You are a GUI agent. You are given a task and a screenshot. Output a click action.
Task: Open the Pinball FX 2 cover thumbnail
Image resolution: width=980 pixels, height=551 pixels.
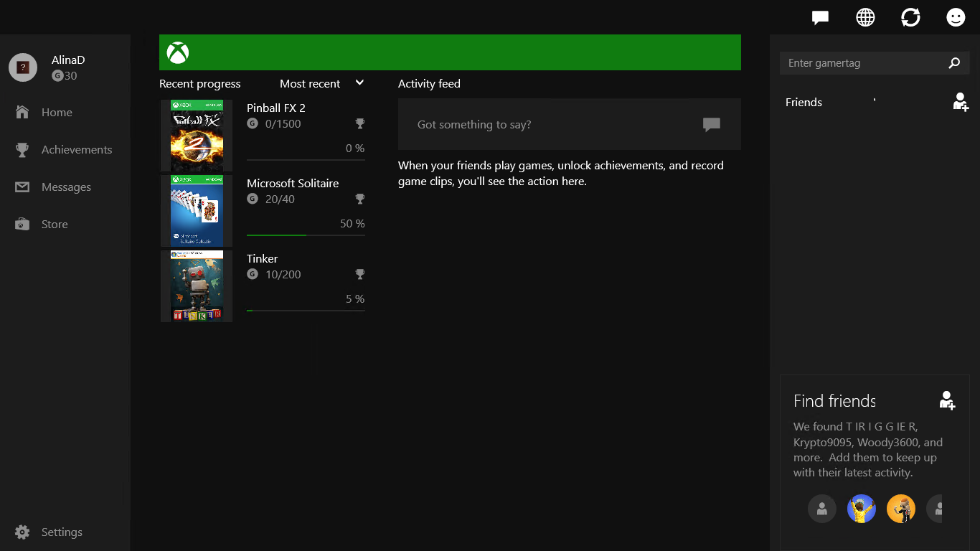197,136
